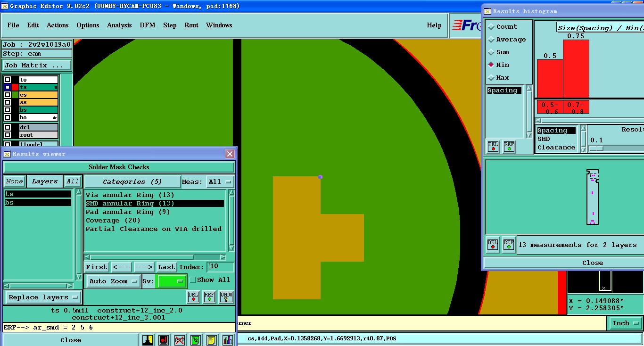Click Close button at bottom of Results viewer

[71, 340]
